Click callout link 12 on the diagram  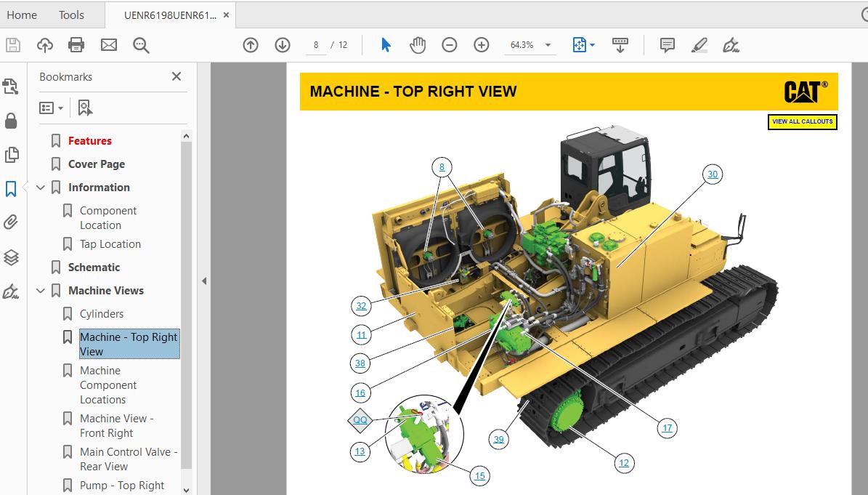[x=624, y=463]
